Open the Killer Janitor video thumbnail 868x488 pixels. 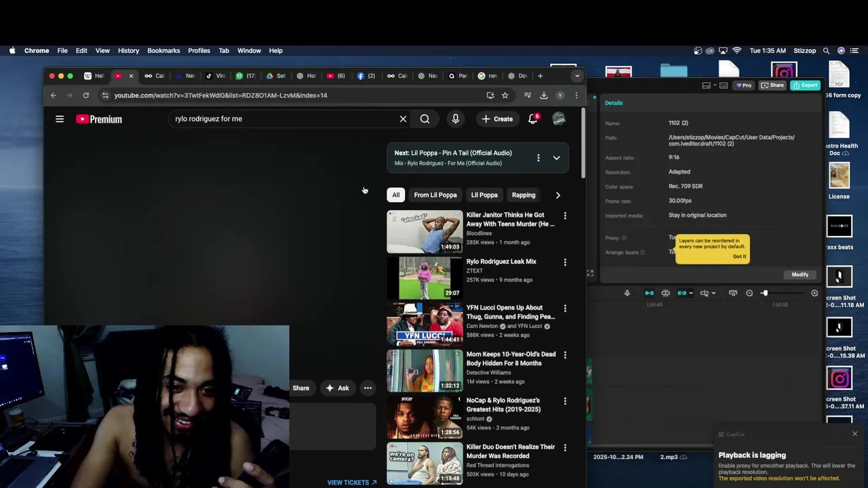point(425,232)
